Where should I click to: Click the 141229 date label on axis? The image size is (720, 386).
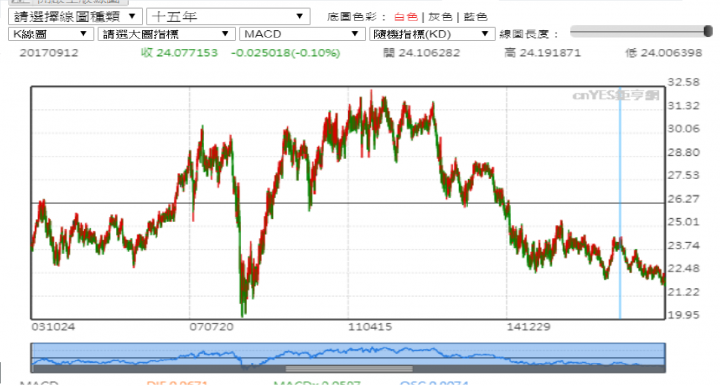pos(529,327)
